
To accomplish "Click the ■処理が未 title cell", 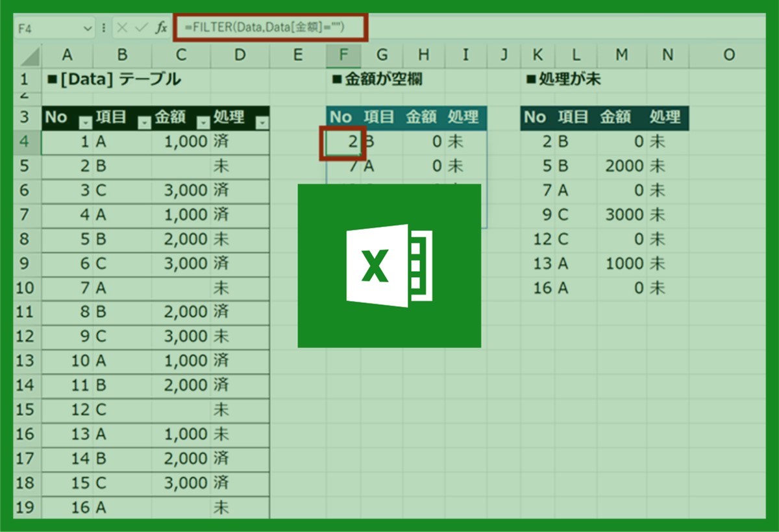I will point(563,80).
